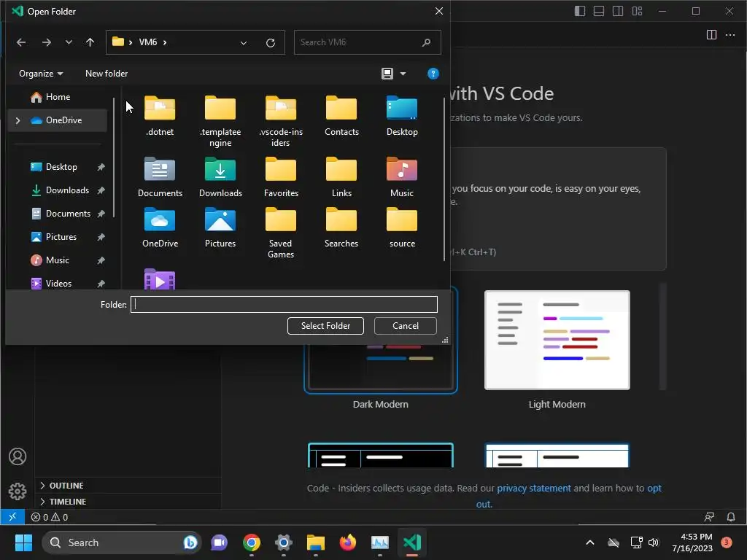
Task: Click the Select Folder button
Action: [325, 326]
